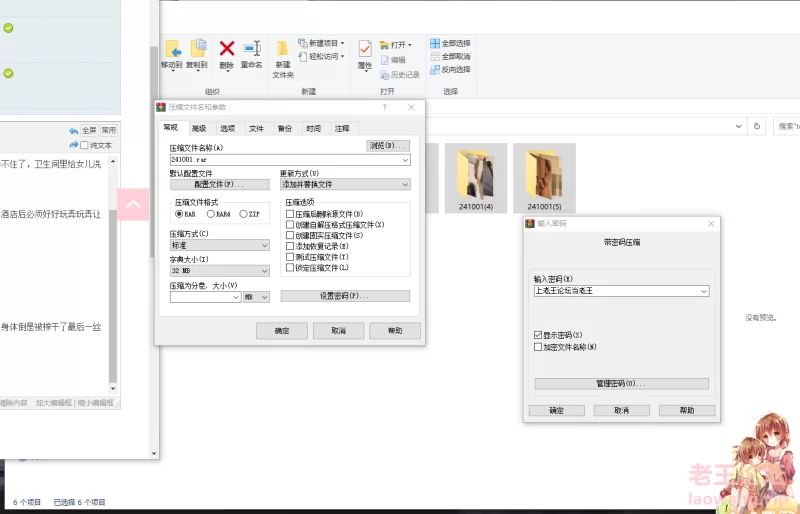This screenshot has width=800, height=514.
Task: Click 设置密码(P)... button
Action: (345, 296)
